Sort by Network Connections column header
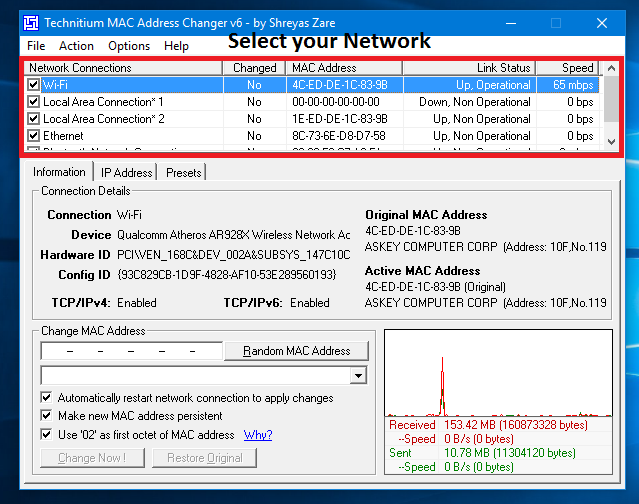639x504 pixels. 123,68
